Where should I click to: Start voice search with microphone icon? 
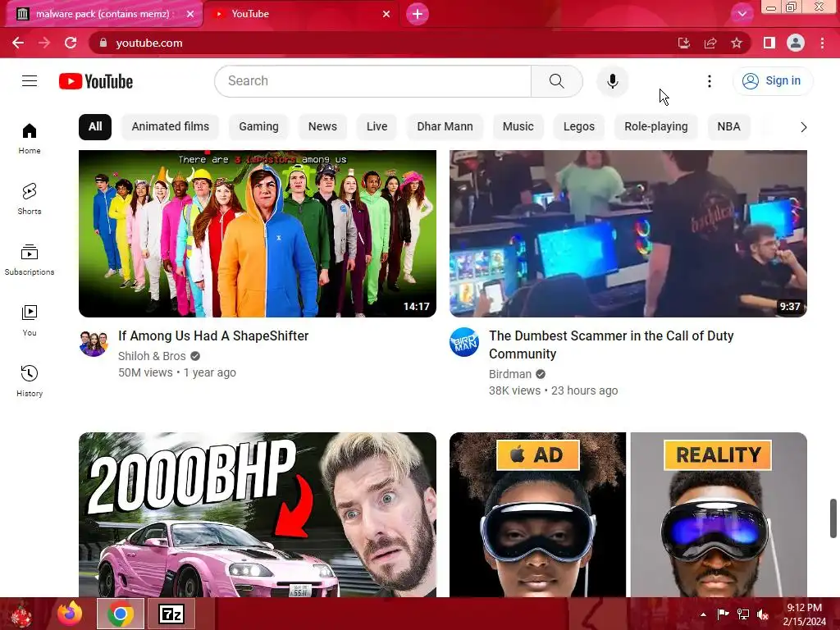(612, 81)
